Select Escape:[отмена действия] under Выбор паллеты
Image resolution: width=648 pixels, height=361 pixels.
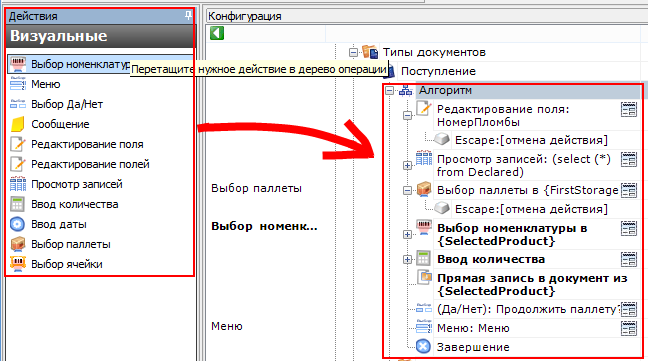coord(531,209)
